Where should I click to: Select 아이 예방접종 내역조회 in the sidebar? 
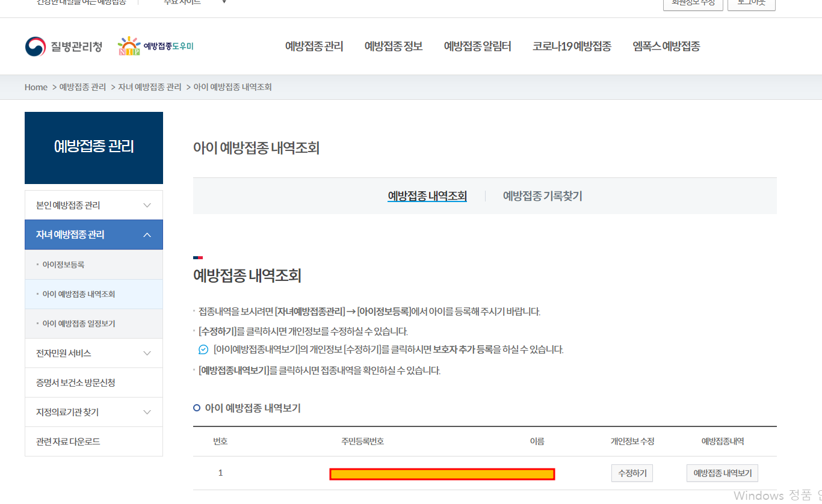coord(94,294)
